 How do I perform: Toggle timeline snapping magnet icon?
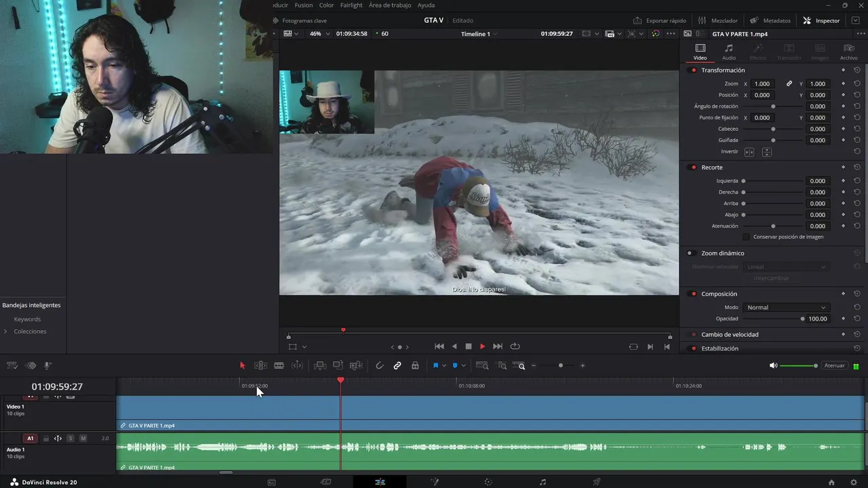point(380,365)
